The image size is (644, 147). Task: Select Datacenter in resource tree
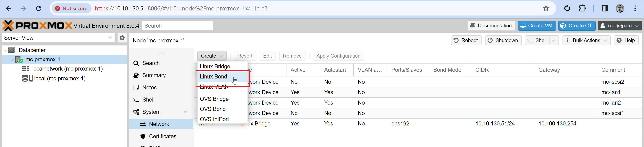click(x=32, y=50)
